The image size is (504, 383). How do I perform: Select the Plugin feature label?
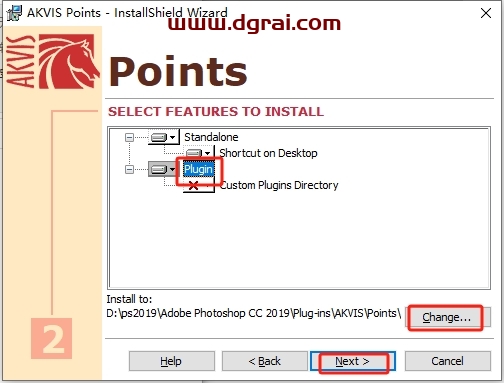click(x=198, y=169)
